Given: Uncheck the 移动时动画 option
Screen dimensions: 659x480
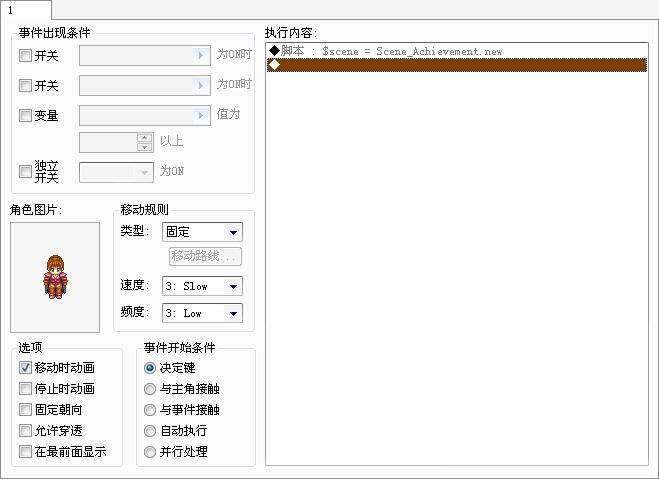Looking at the screenshot, I should [x=25, y=367].
